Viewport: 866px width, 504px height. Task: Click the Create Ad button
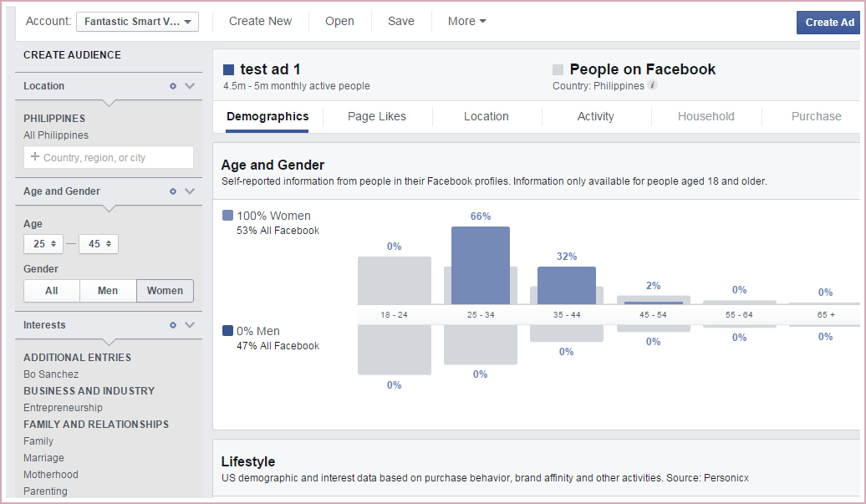tap(828, 23)
